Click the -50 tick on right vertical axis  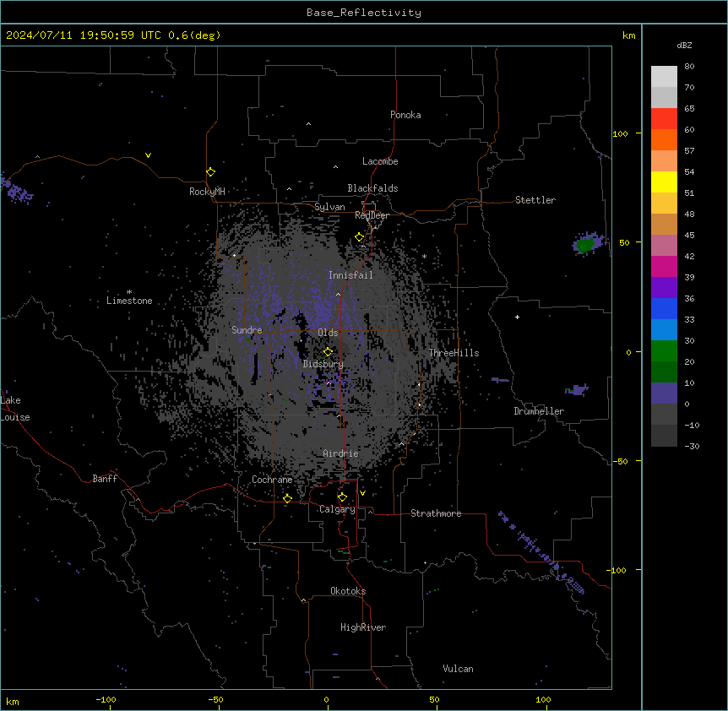pyautogui.click(x=621, y=461)
